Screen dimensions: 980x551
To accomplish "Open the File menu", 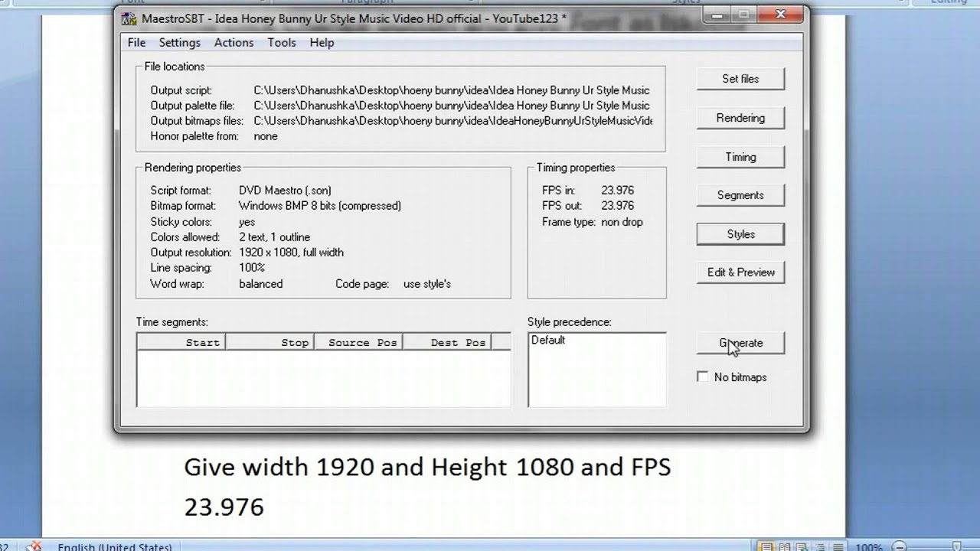I will click(x=136, y=43).
